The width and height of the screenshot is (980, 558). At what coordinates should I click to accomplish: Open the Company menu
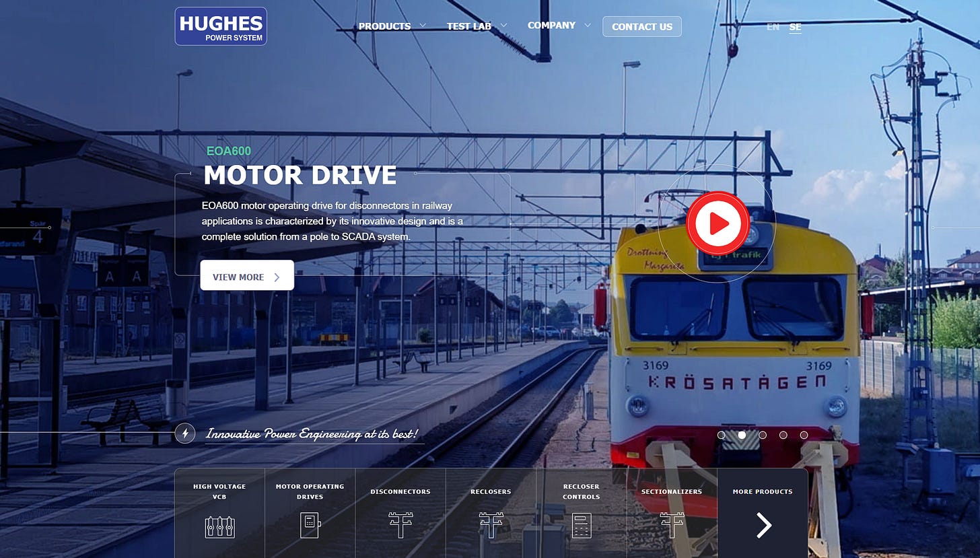551,26
